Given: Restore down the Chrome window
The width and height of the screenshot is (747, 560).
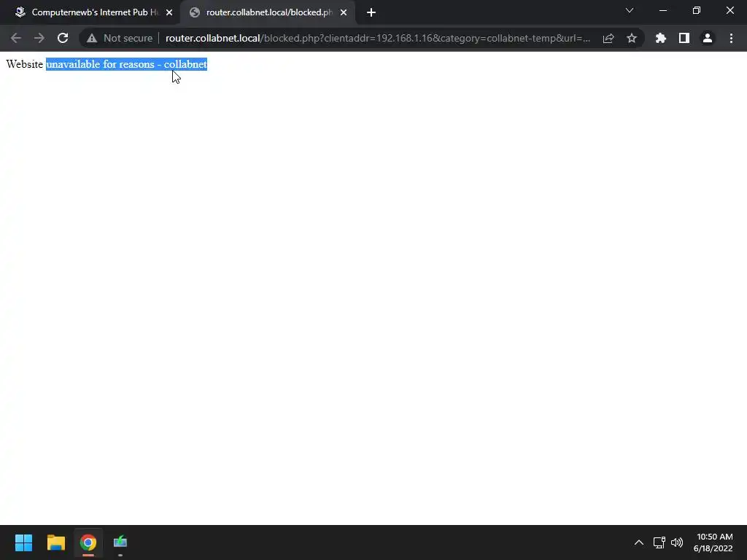Looking at the screenshot, I should coord(697,10).
